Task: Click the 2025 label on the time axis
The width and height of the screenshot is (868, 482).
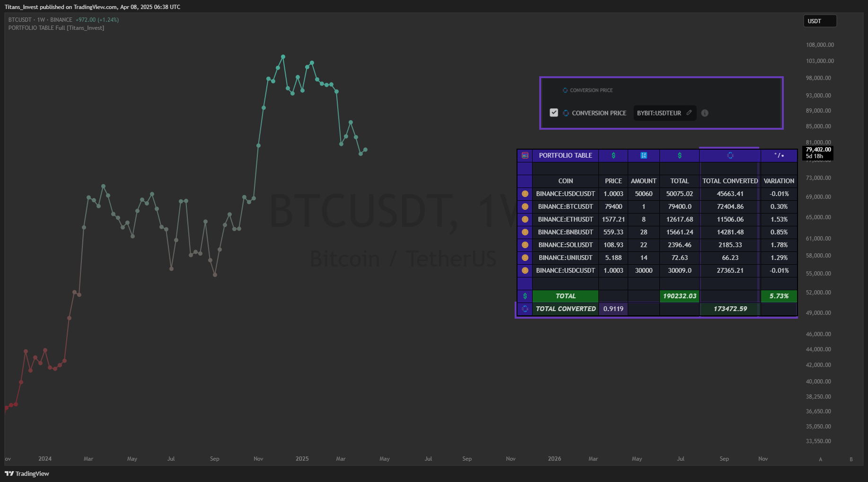Action: pos(302,459)
